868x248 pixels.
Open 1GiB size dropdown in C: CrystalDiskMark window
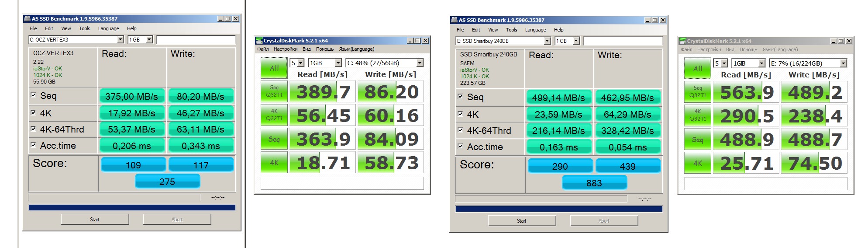(x=325, y=63)
